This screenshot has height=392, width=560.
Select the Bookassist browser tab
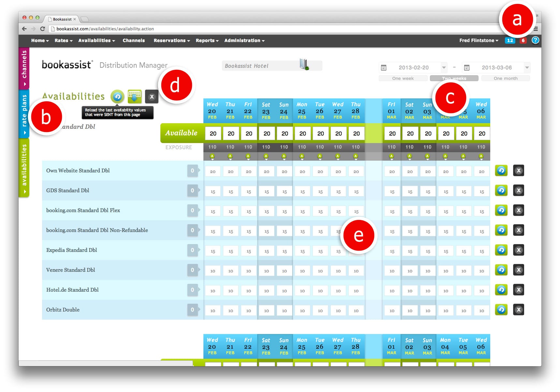pos(62,19)
